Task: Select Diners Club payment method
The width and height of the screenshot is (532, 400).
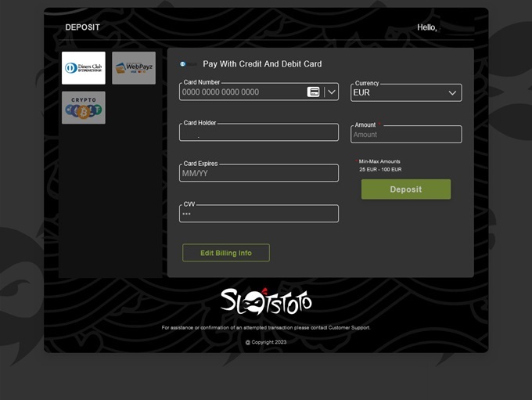Action: 84,68
